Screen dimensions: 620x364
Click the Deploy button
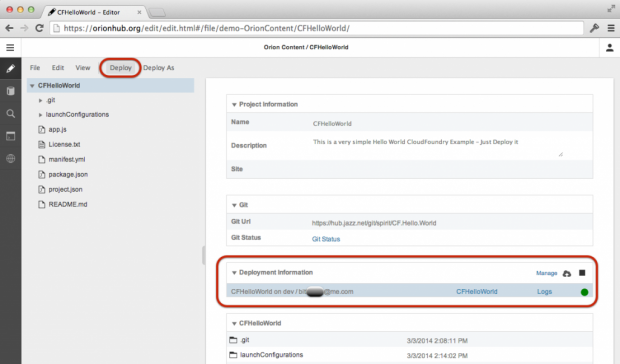coord(121,68)
